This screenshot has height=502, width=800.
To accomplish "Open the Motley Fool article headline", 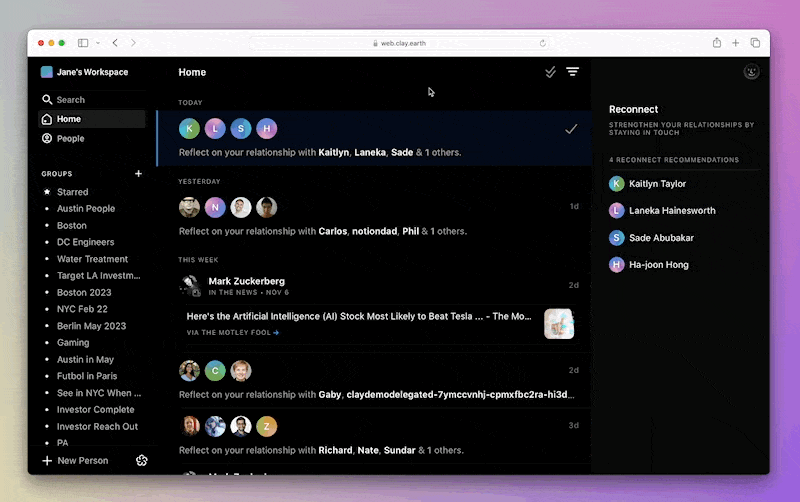I will click(359, 316).
